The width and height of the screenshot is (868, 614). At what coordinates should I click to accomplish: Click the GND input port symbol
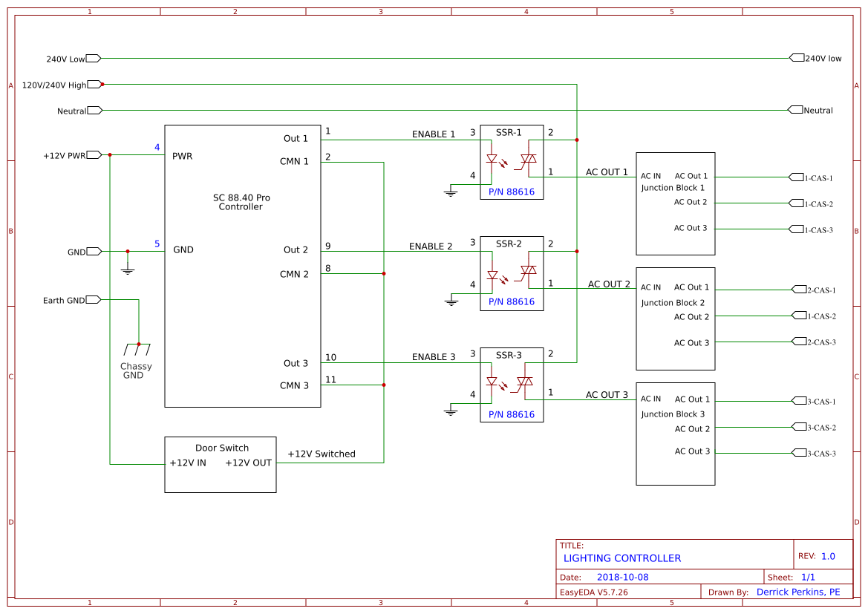click(94, 252)
